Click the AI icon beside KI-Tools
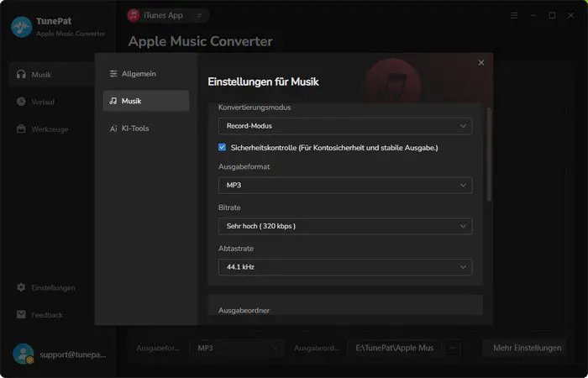This screenshot has height=378, width=588. pyautogui.click(x=113, y=129)
